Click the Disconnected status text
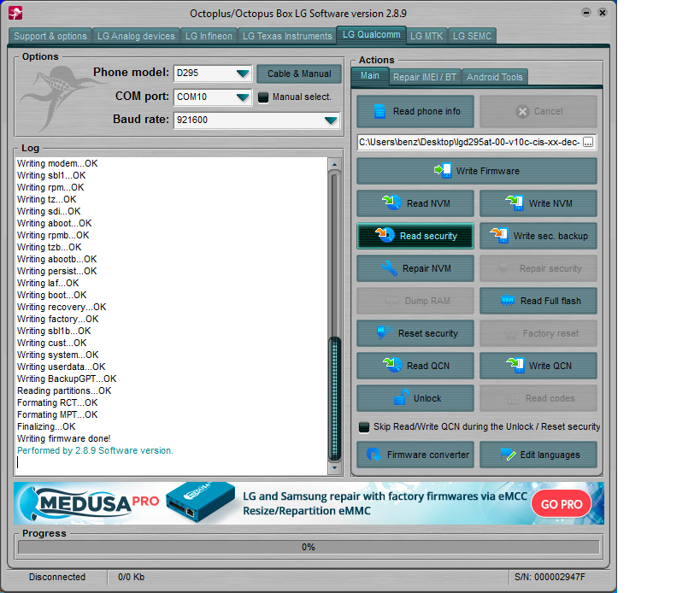Image resolution: width=700 pixels, height=593 pixels. [57, 577]
